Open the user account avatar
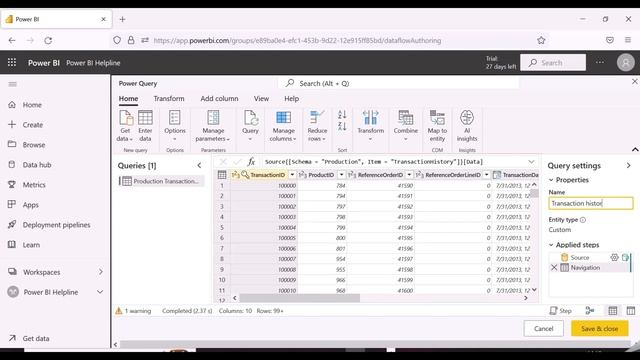640x360 pixels. pos(625,62)
